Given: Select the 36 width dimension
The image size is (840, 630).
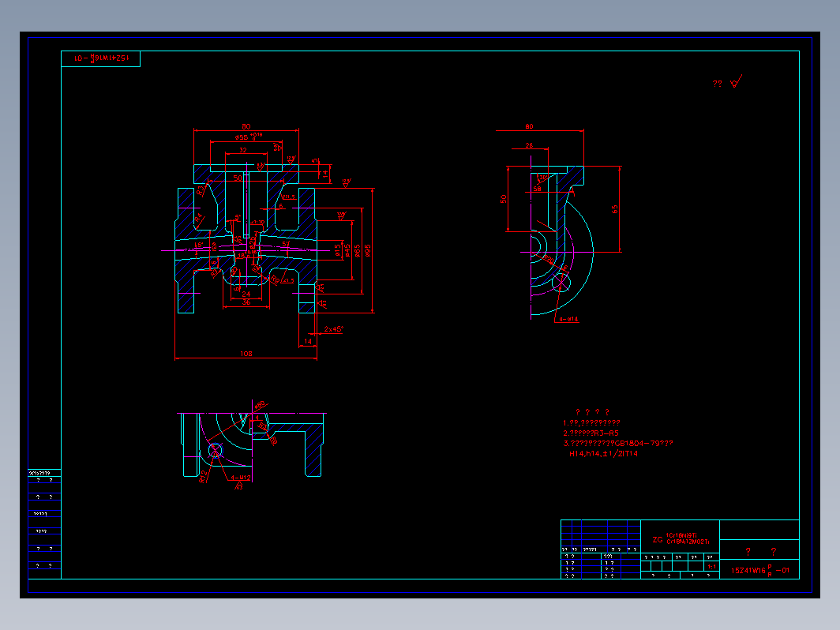Looking at the screenshot, I should [x=246, y=302].
